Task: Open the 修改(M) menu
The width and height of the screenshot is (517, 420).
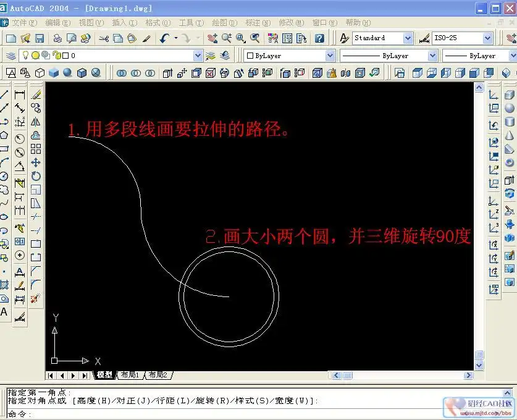Action: click(x=292, y=23)
